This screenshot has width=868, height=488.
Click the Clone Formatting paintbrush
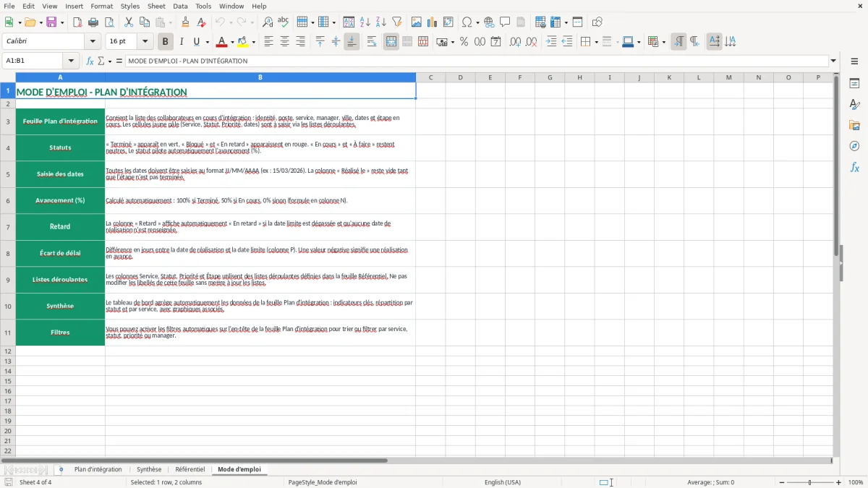click(x=185, y=22)
